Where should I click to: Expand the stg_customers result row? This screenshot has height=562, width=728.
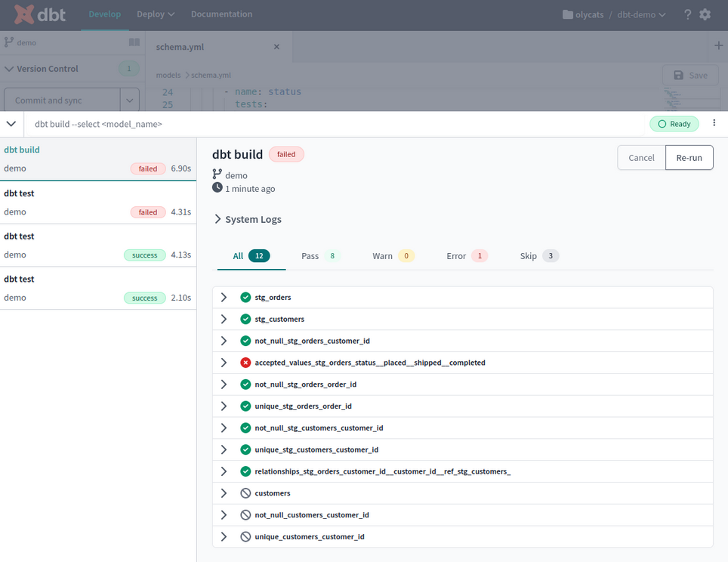[224, 319]
